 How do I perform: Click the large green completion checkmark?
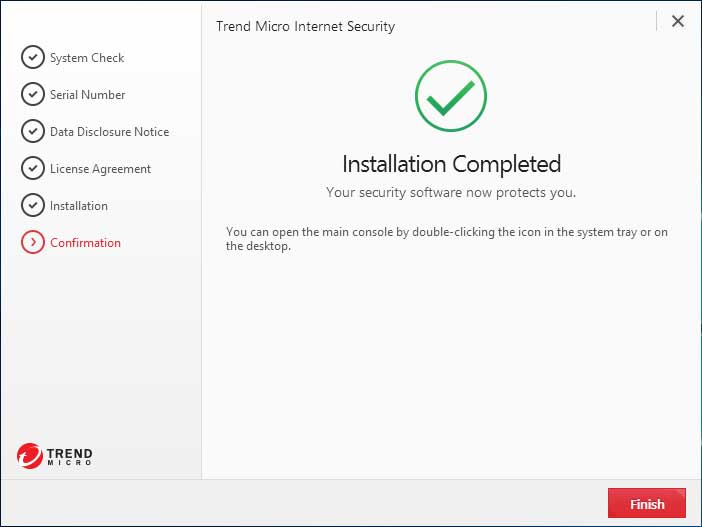[451, 96]
